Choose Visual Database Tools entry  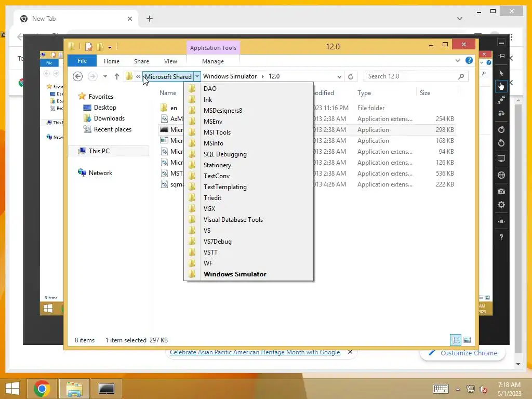(249, 220)
